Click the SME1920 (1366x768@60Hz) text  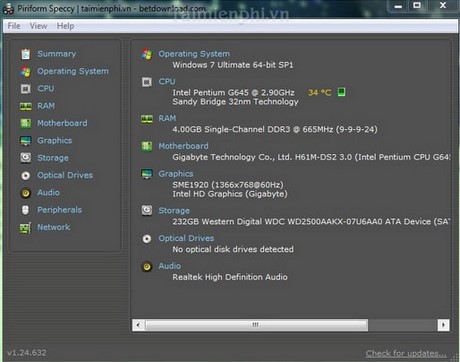228,185
